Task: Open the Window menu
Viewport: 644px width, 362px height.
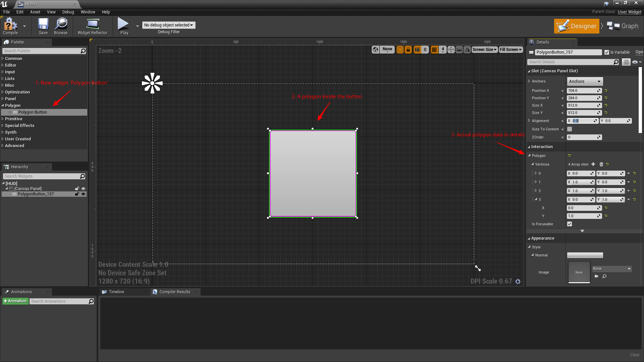Action: 88,12
